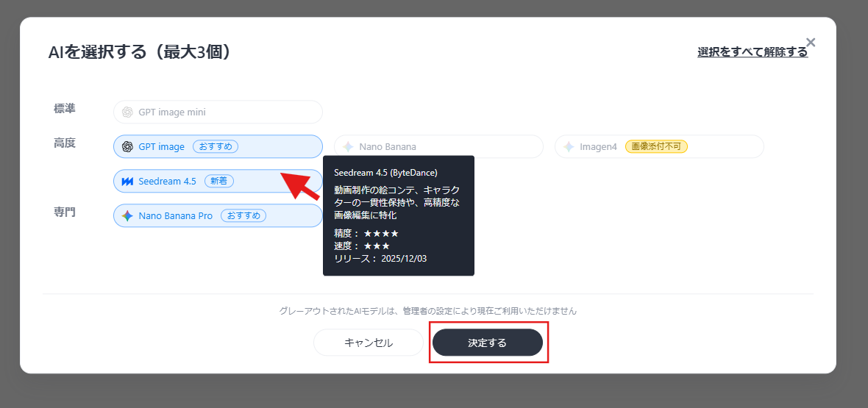This screenshot has width=868, height=408.
Task: Click the 標準 category label
Action: pos(65,109)
